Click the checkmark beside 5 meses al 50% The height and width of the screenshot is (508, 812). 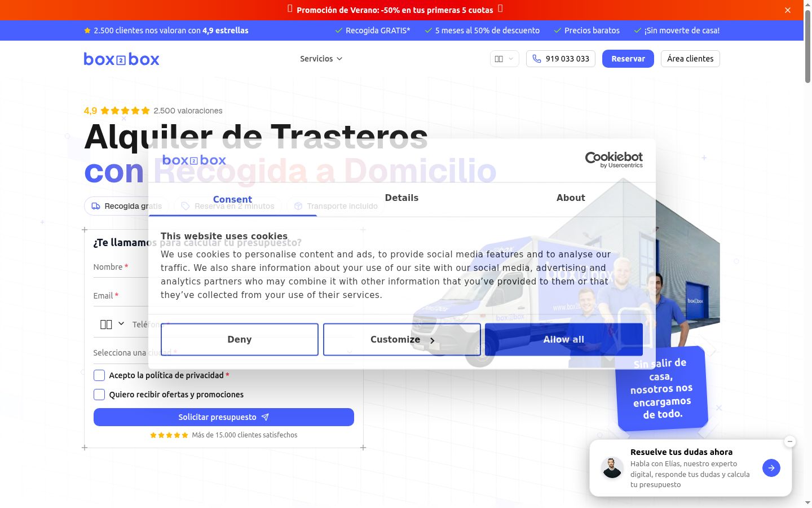[x=429, y=30]
